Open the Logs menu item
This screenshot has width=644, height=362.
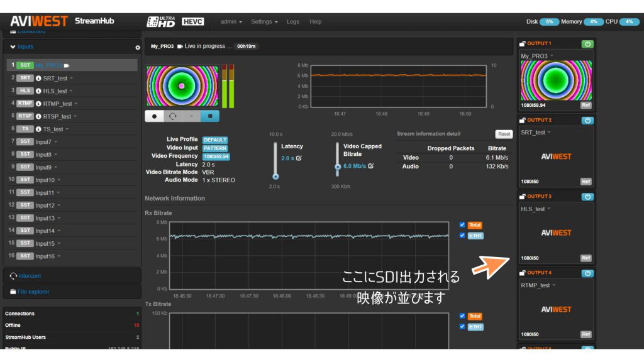coord(293,22)
